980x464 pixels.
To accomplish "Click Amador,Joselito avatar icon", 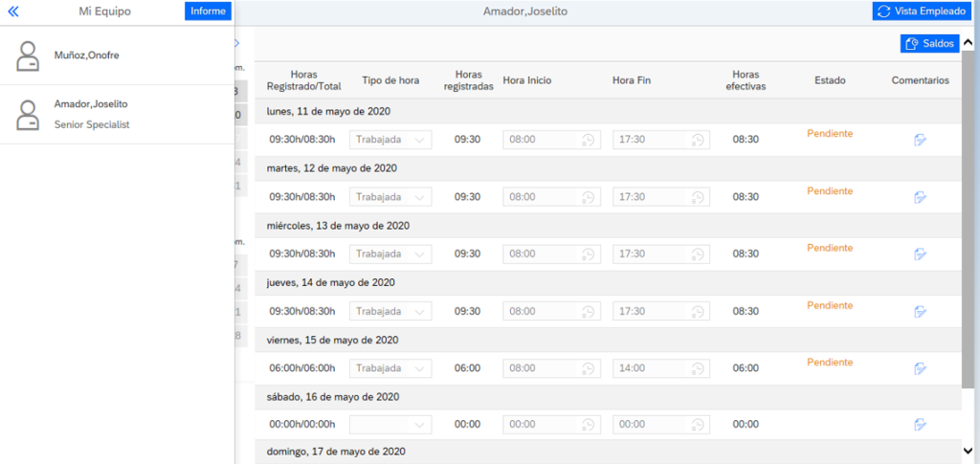I will 28,115.
